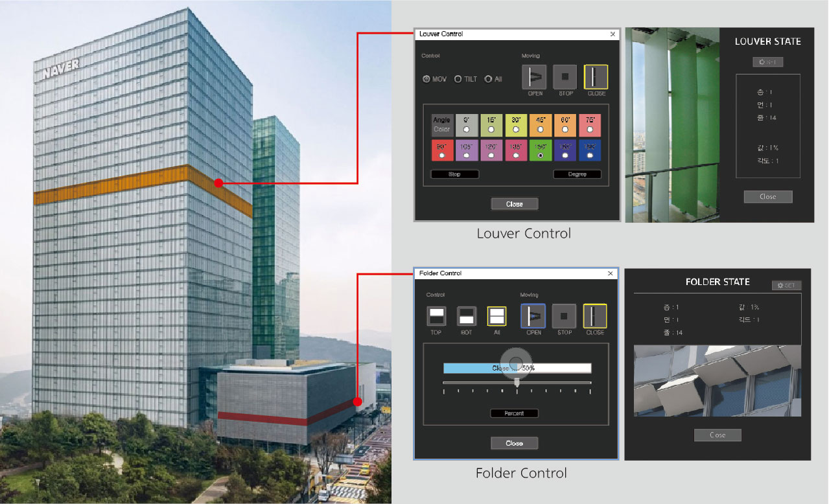Select the TOP control icon in Folder Control
This screenshot has height=504, width=829.
pos(436,316)
